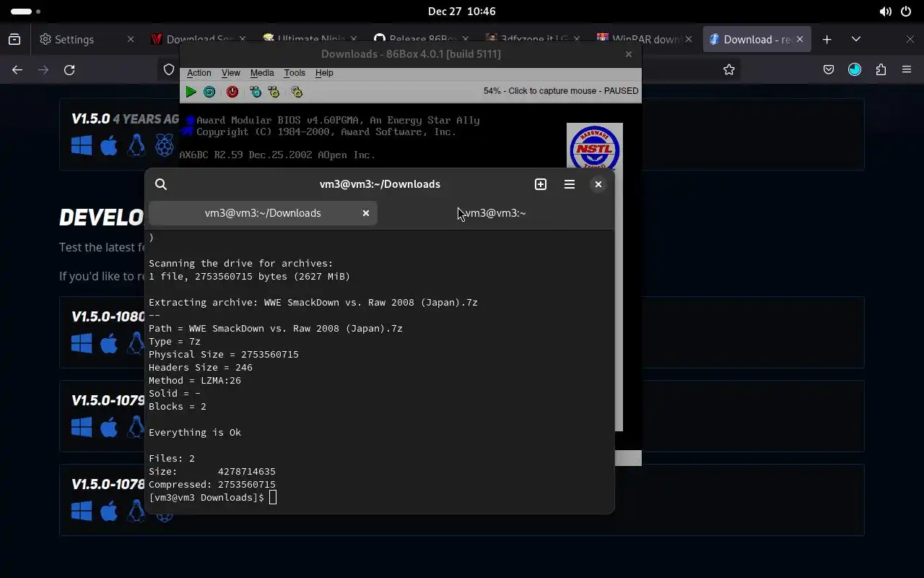Open the browser application hamburger menu
Image resolution: width=924 pixels, height=578 pixels.
pos(907,69)
